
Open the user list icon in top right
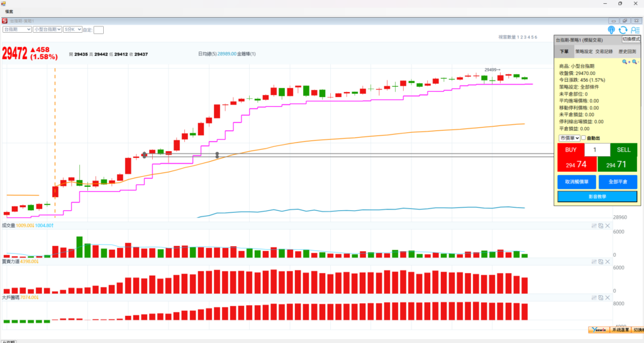[x=635, y=30]
